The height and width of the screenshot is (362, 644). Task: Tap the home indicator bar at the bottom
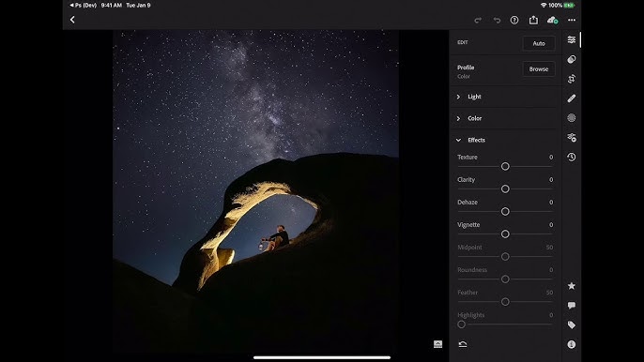(x=322, y=357)
